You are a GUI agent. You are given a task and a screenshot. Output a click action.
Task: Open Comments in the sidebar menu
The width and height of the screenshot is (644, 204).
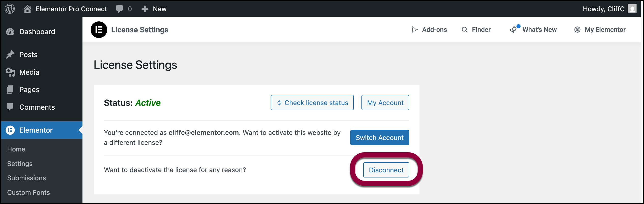(37, 107)
